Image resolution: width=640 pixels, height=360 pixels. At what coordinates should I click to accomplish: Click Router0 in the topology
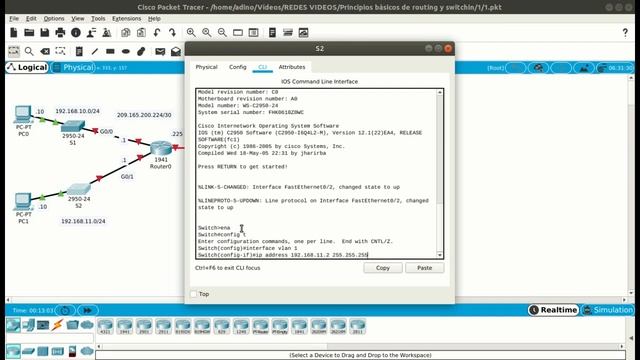click(x=161, y=149)
